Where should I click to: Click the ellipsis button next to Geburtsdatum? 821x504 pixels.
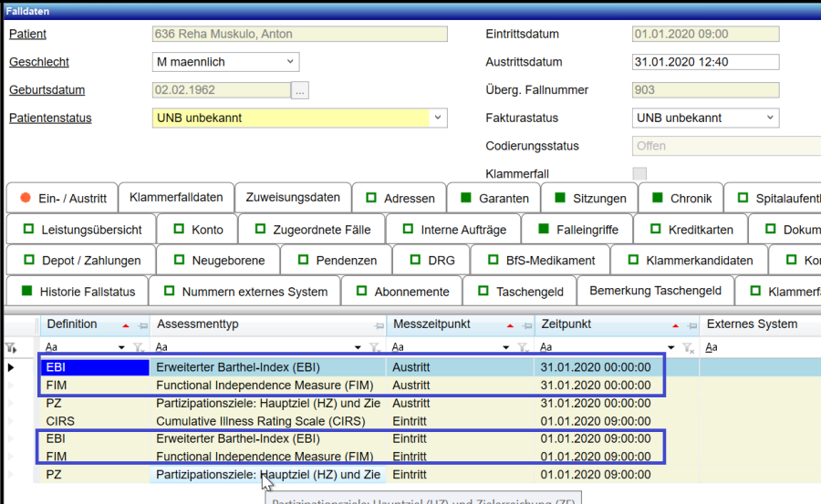tap(300, 90)
